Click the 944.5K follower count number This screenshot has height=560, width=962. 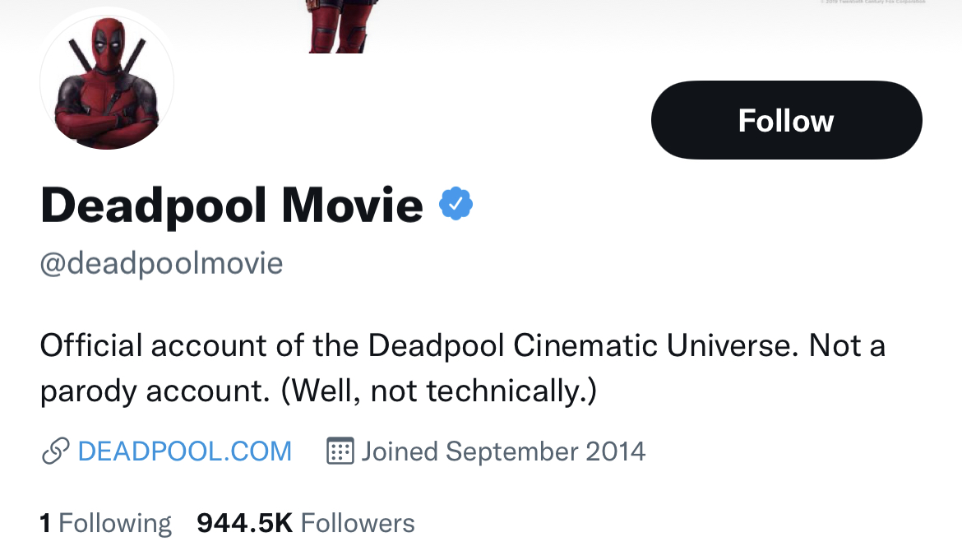pyautogui.click(x=244, y=523)
